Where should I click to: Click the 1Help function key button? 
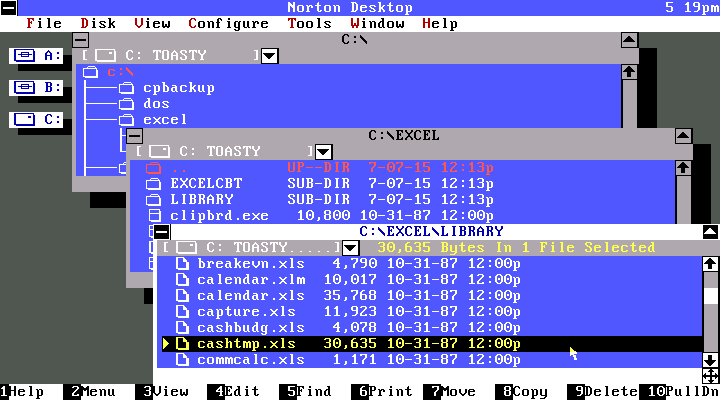(x=22, y=392)
